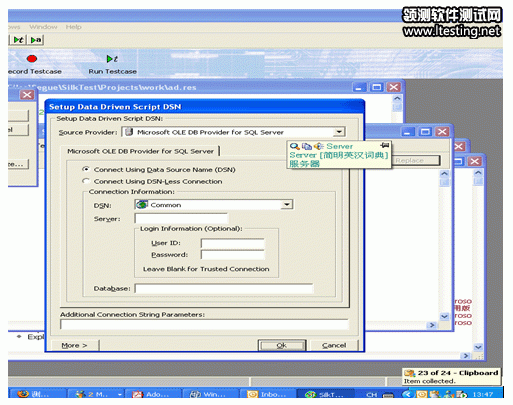The width and height of the screenshot is (513, 405).
Task: Click the Replace button in background window
Action: 416,160
